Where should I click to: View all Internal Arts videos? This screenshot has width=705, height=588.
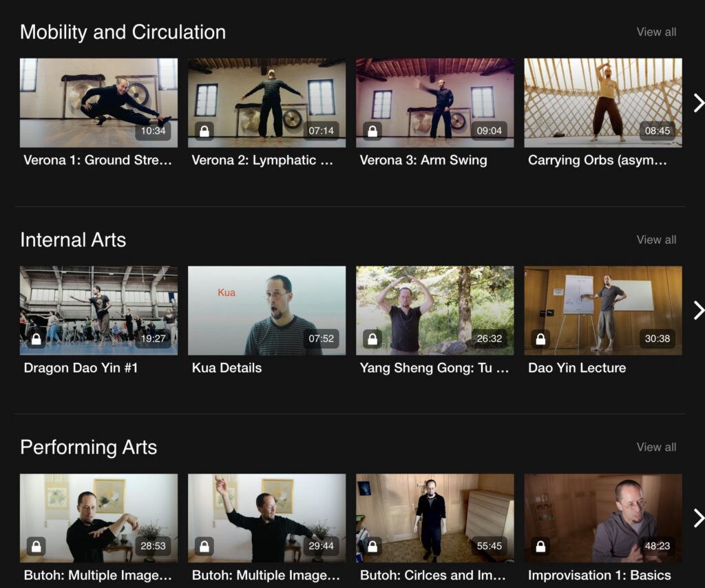pos(655,240)
